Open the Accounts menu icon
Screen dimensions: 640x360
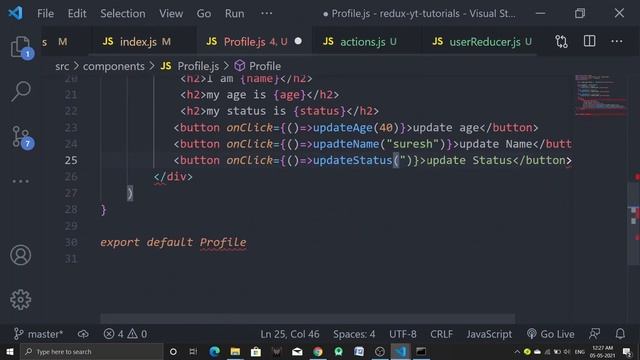pos(20,255)
